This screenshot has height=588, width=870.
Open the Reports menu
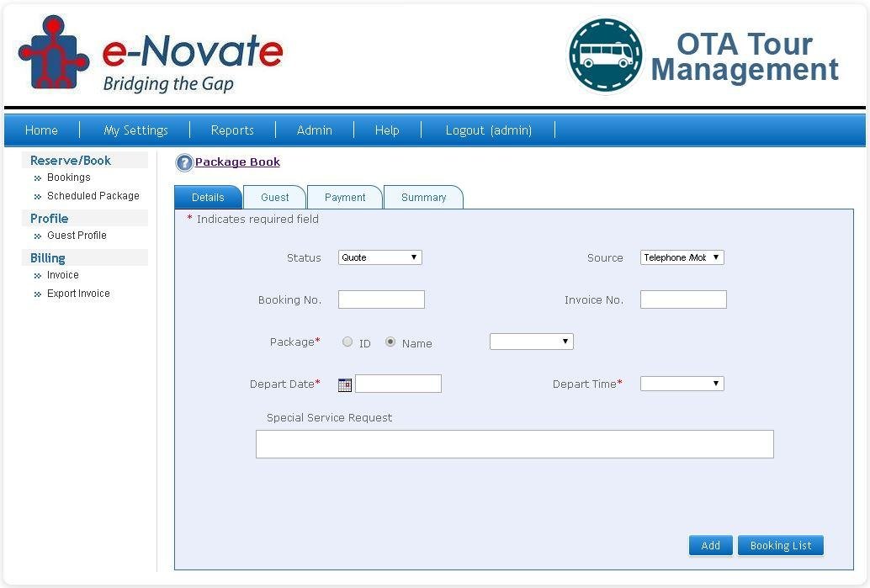coord(232,130)
